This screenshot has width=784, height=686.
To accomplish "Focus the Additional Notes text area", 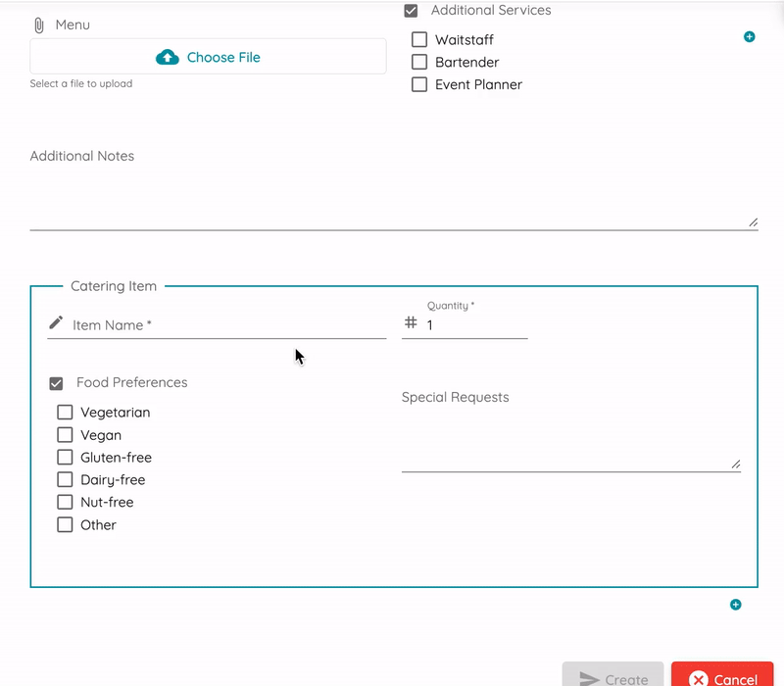I will pos(394,187).
